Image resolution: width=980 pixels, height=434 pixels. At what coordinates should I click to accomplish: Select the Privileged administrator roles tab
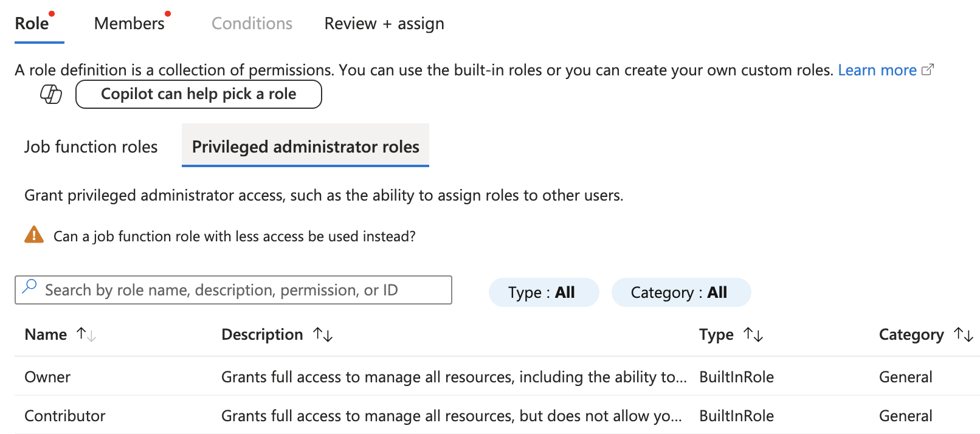(305, 146)
